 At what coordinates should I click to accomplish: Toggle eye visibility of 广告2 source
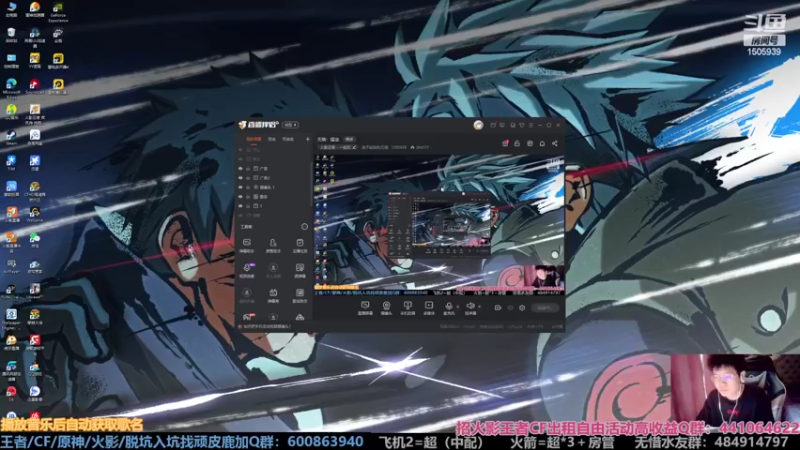tap(240, 178)
